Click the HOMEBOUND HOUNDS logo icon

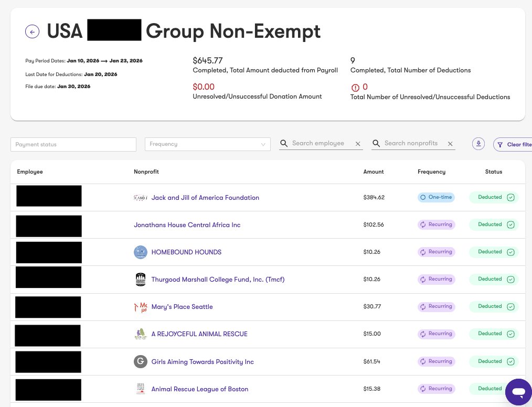tap(141, 252)
